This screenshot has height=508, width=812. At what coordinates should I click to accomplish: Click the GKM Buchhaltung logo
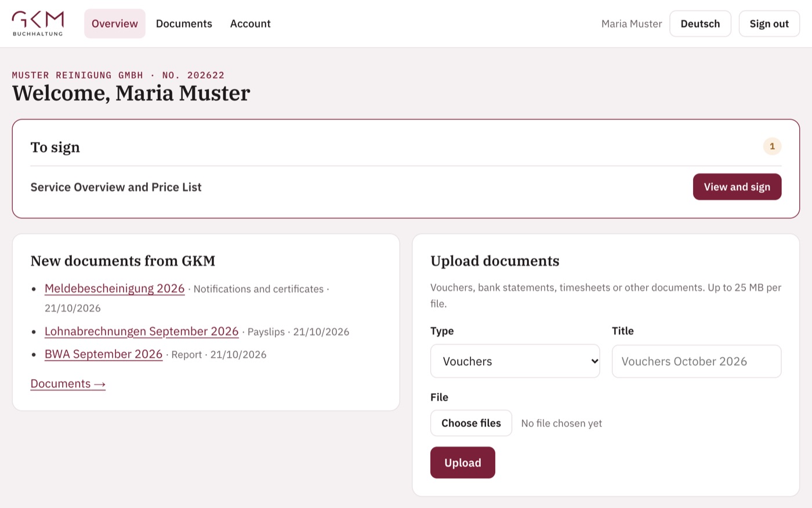[x=38, y=23]
